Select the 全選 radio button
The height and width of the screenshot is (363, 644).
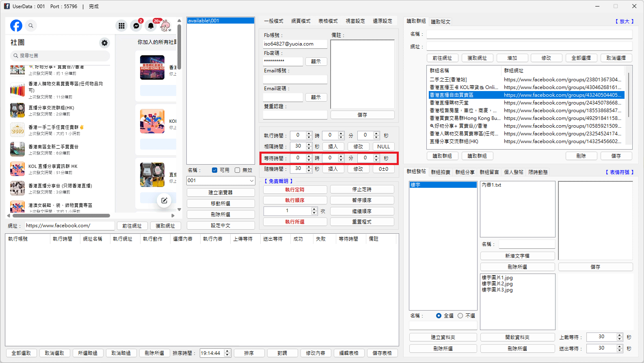click(439, 316)
